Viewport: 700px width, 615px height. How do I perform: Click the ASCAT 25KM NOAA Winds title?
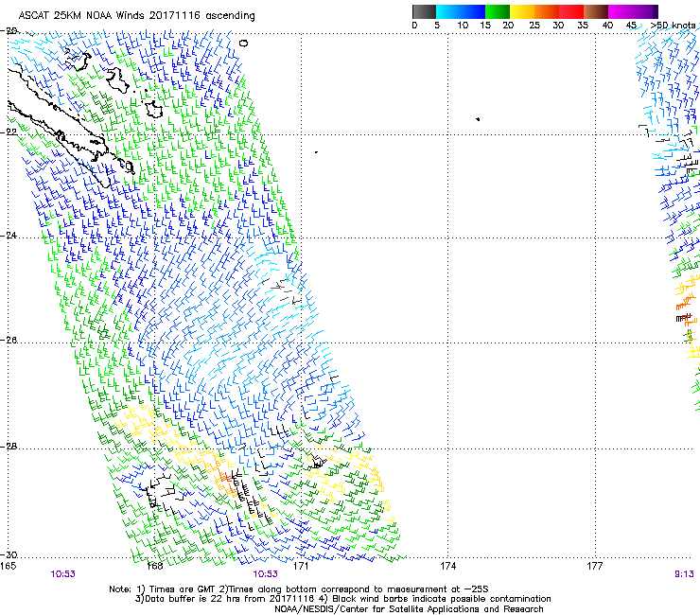(136, 16)
